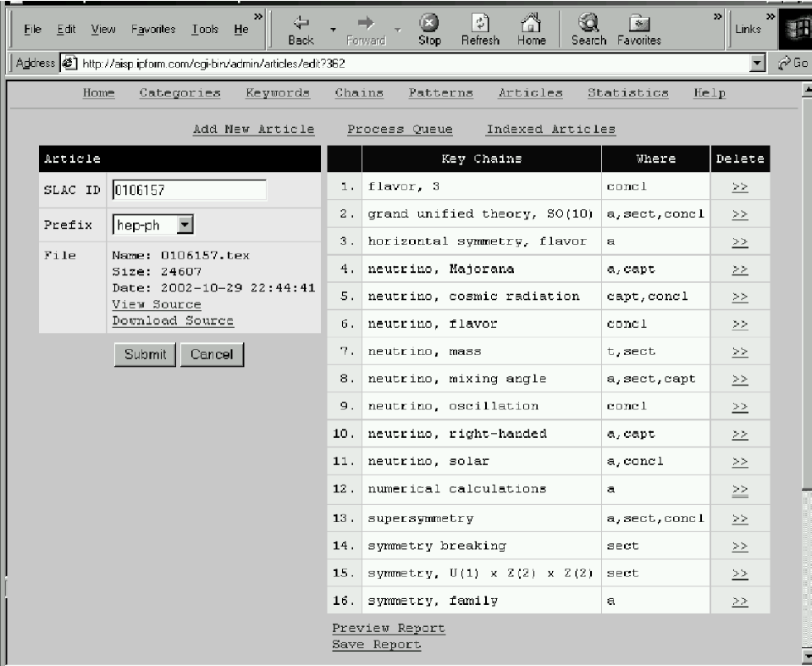The width and height of the screenshot is (812, 666).
Task: Open the Favorites menu
Action: [x=153, y=29]
